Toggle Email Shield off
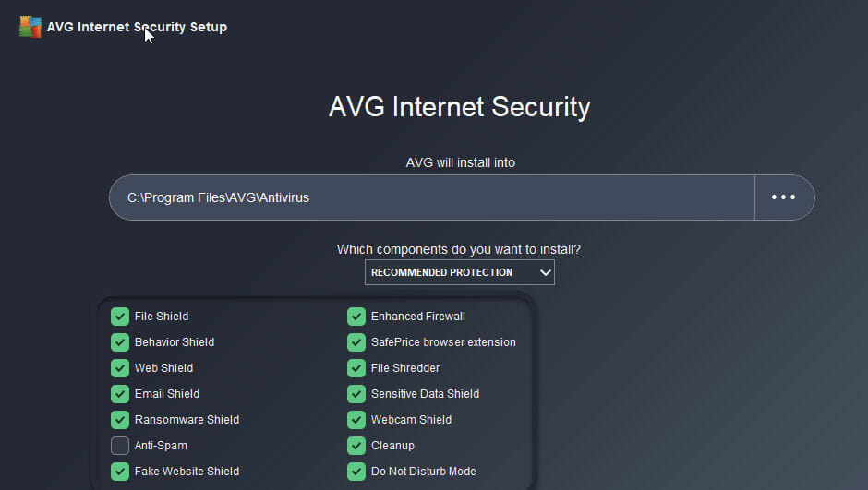868x490 pixels. tap(120, 394)
